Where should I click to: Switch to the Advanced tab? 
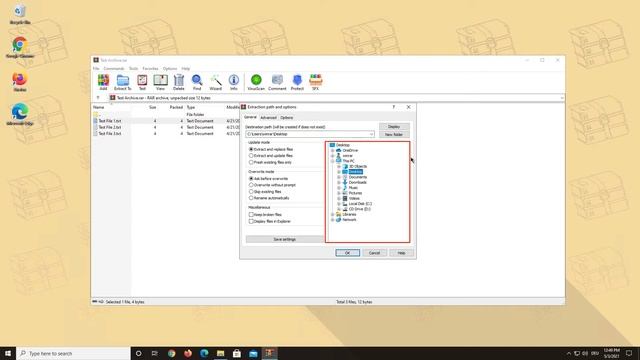pos(268,118)
